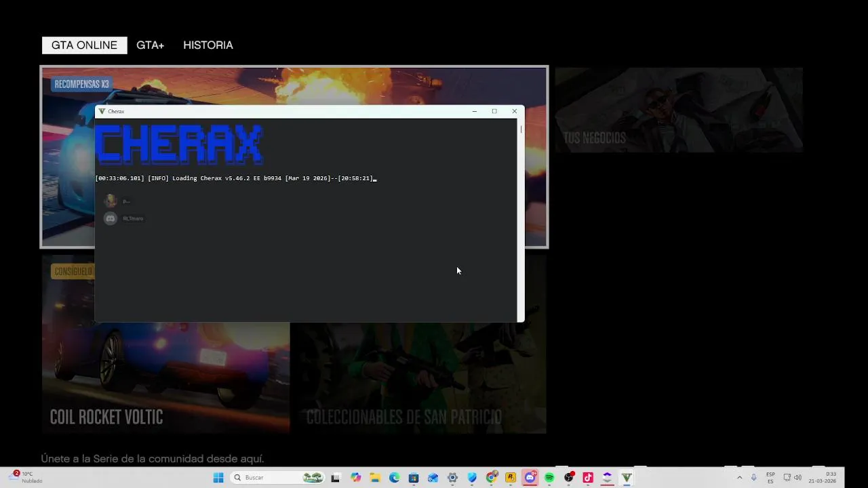Open OBS Studio taskbar icon
The height and width of the screenshot is (488, 868).
click(569, 478)
